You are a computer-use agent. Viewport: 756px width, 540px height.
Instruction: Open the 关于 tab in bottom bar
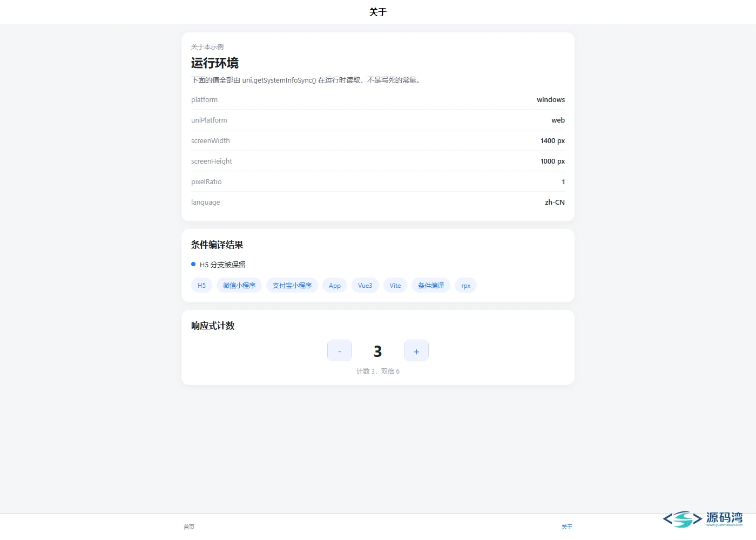pos(567,526)
